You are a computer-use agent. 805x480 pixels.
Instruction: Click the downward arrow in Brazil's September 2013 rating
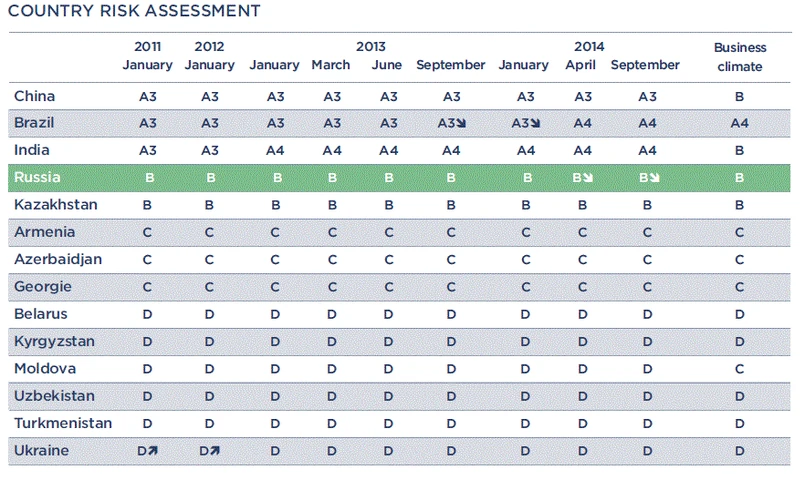point(461,124)
